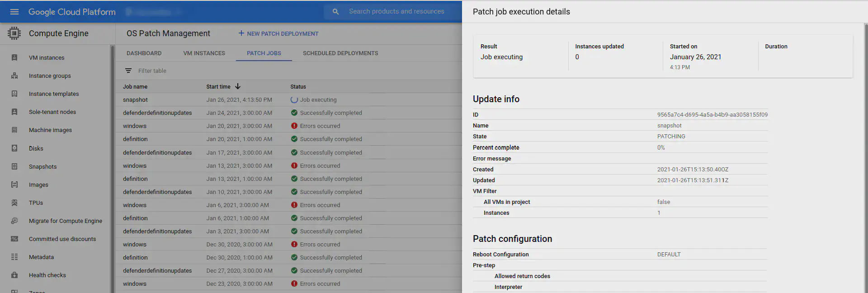Image resolution: width=868 pixels, height=293 pixels.
Task: Click red error icon for Jan 13 windows job
Action: pyautogui.click(x=294, y=165)
